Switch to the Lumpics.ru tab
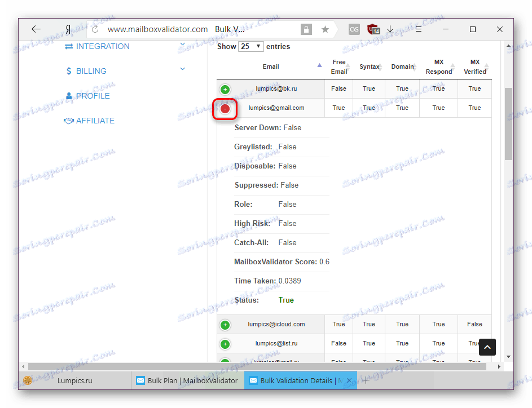Image resolution: width=532 pixels, height=408 pixels. [x=74, y=380]
